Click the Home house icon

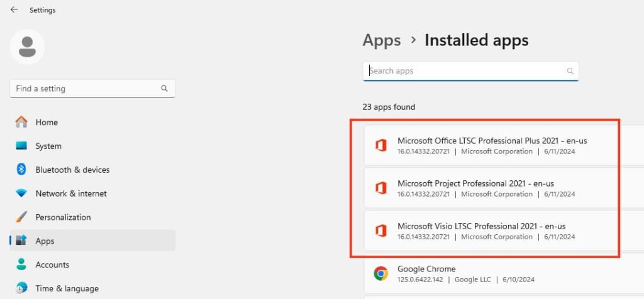21,122
